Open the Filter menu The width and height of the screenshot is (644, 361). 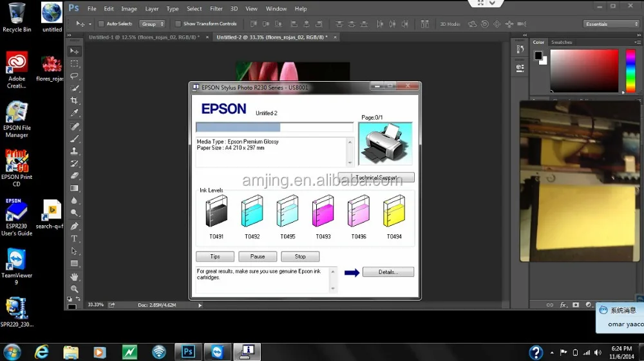click(216, 8)
